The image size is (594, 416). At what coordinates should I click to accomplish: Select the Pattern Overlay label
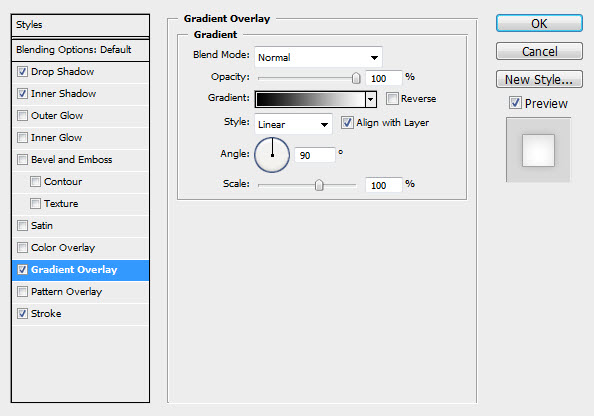[x=66, y=291]
